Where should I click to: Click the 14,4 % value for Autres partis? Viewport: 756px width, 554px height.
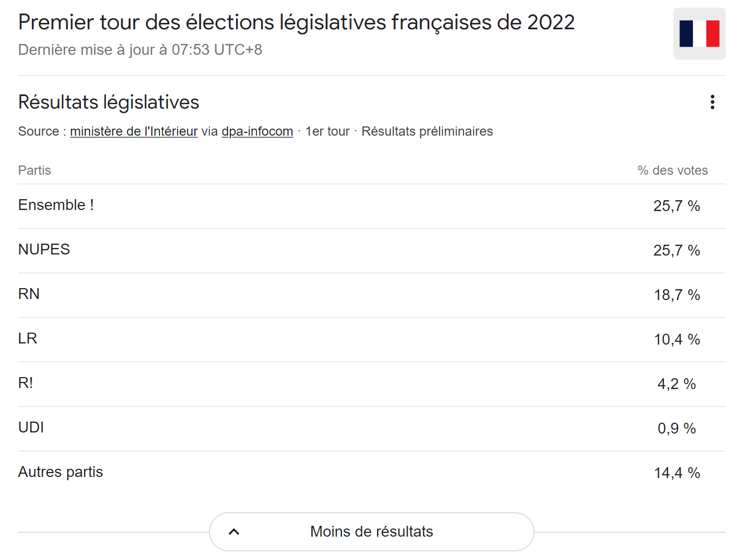tap(677, 473)
